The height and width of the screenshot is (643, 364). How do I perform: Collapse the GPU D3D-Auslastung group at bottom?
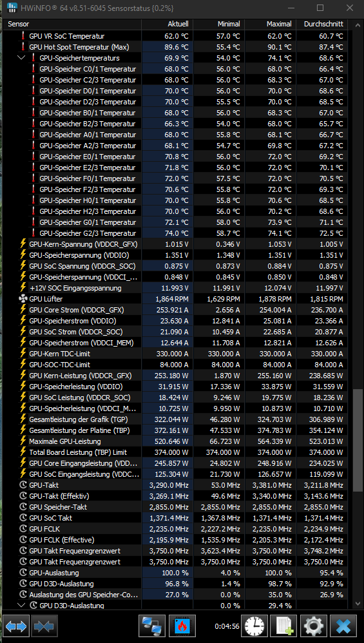click(22, 605)
